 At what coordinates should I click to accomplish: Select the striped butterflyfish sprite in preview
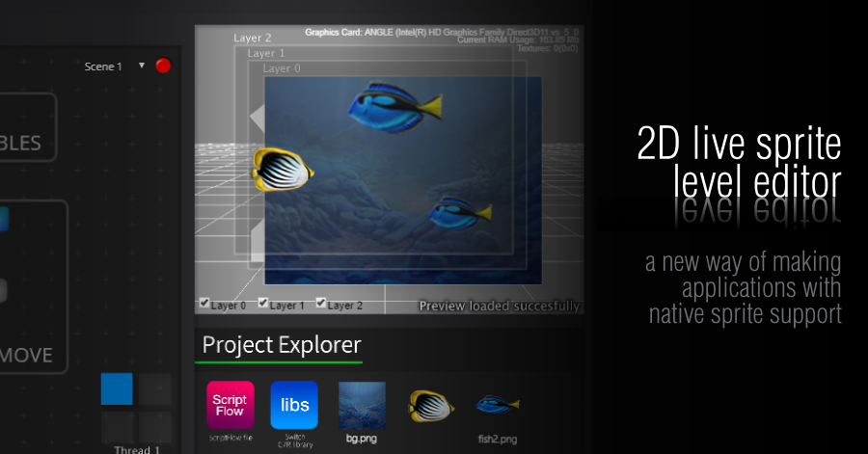pos(283,170)
